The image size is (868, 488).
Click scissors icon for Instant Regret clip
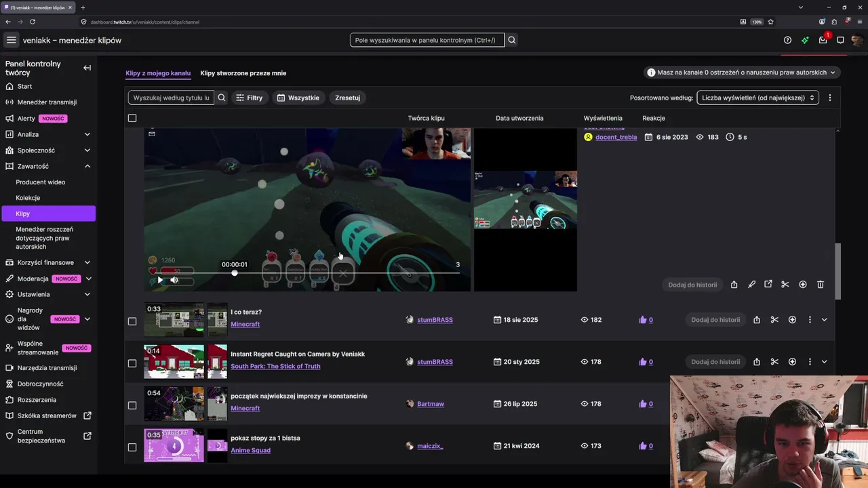(x=774, y=362)
